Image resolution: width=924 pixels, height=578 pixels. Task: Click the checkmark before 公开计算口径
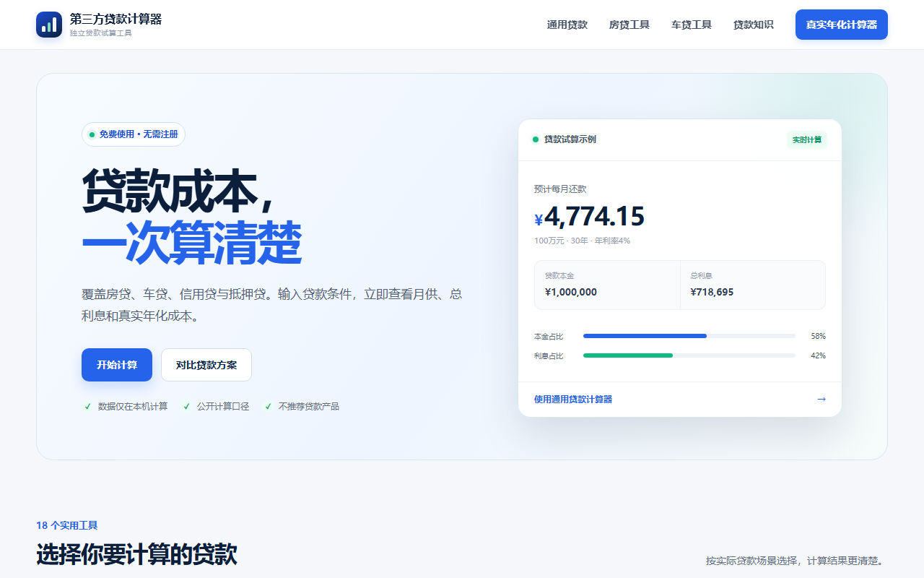pyautogui.click(x=187, y=407)
